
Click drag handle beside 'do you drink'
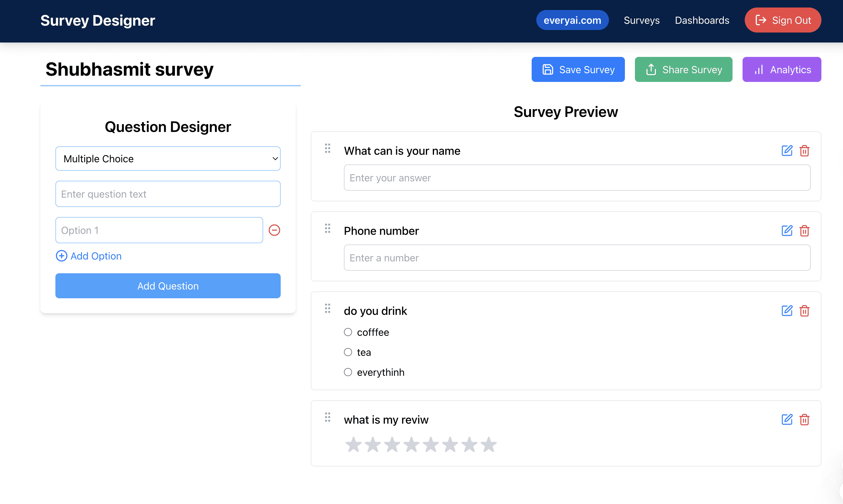[327, 308]
